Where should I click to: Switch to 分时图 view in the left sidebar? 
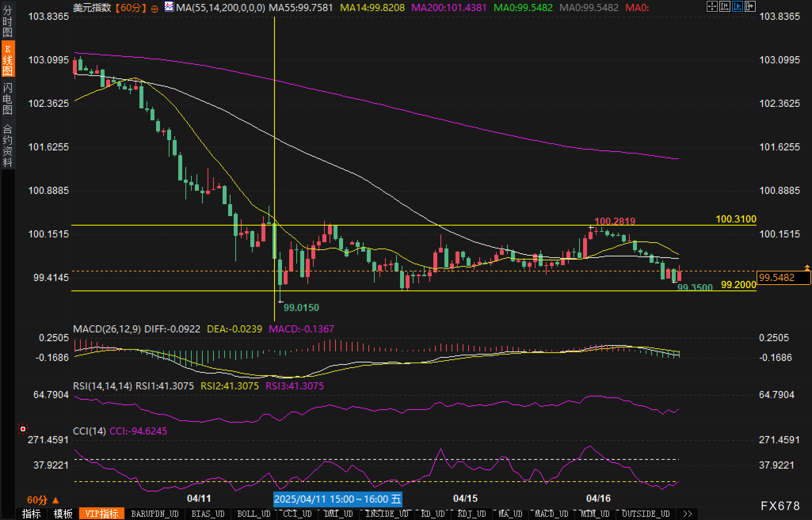[8, 21]
